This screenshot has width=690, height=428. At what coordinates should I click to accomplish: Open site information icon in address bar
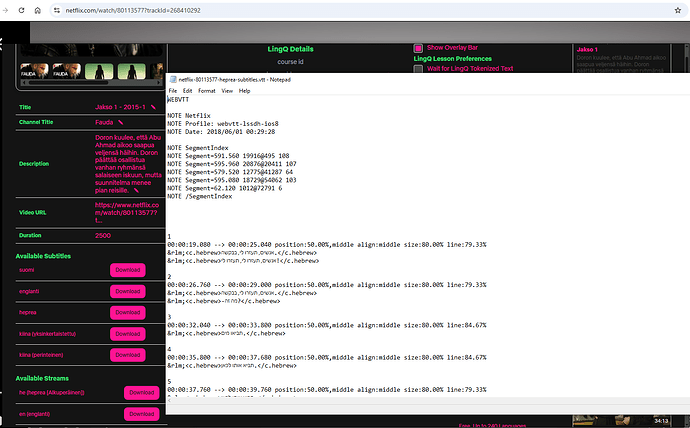pyautogui.click(x=57, y=10)
